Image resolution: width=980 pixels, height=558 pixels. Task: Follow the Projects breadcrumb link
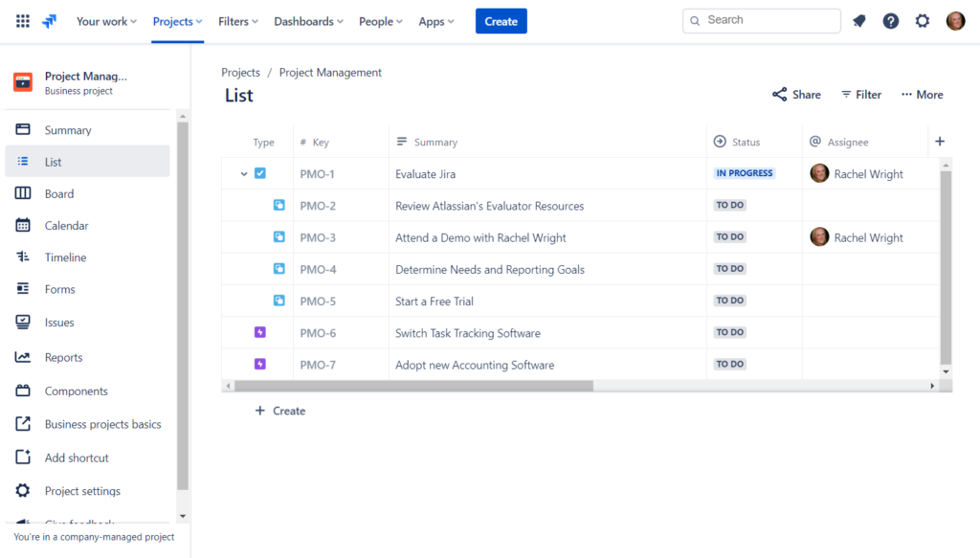(x=240, y=73)
